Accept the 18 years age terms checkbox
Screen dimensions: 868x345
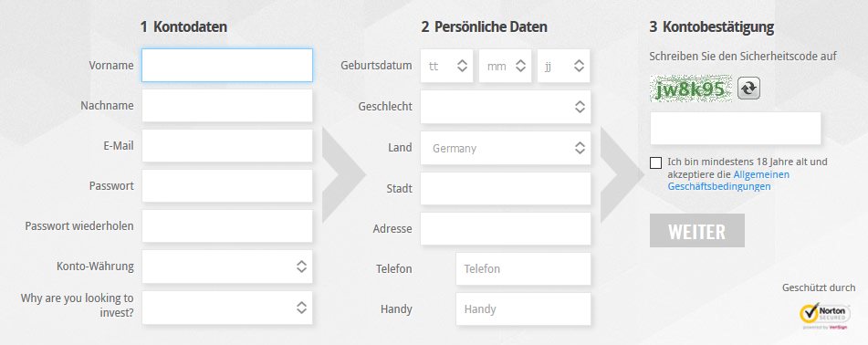656,162
